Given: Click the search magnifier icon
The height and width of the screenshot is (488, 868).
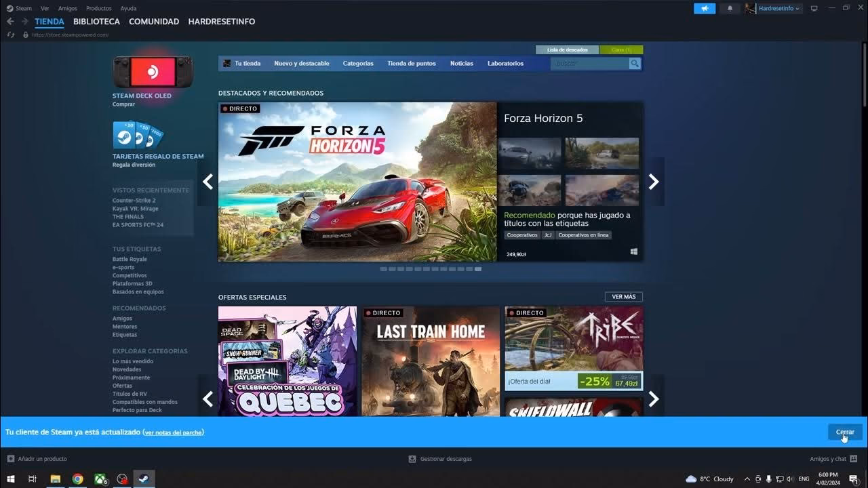Looking at the screenshot, I should point(635,63).
